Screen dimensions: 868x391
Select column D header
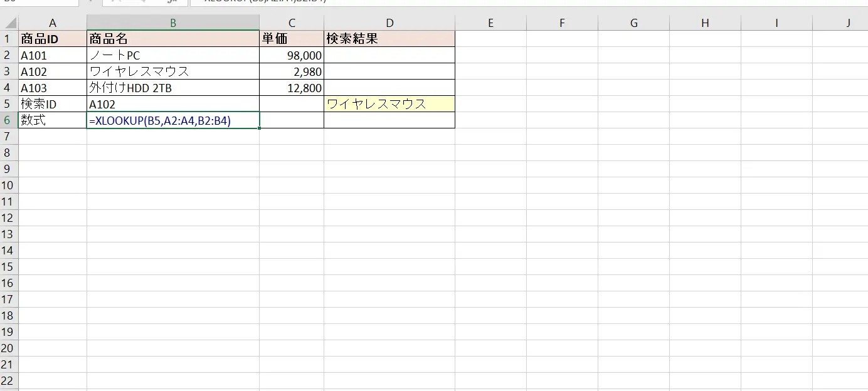[389, 23]
